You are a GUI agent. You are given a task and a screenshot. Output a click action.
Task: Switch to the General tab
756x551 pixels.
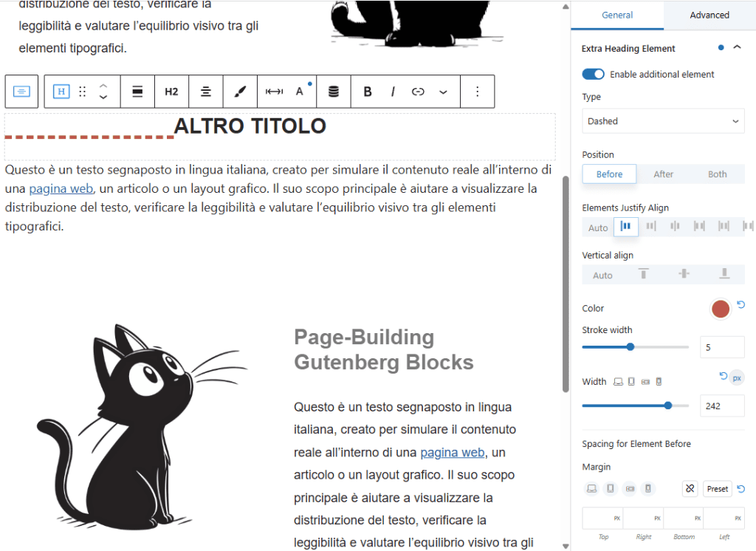coord(617,15)
